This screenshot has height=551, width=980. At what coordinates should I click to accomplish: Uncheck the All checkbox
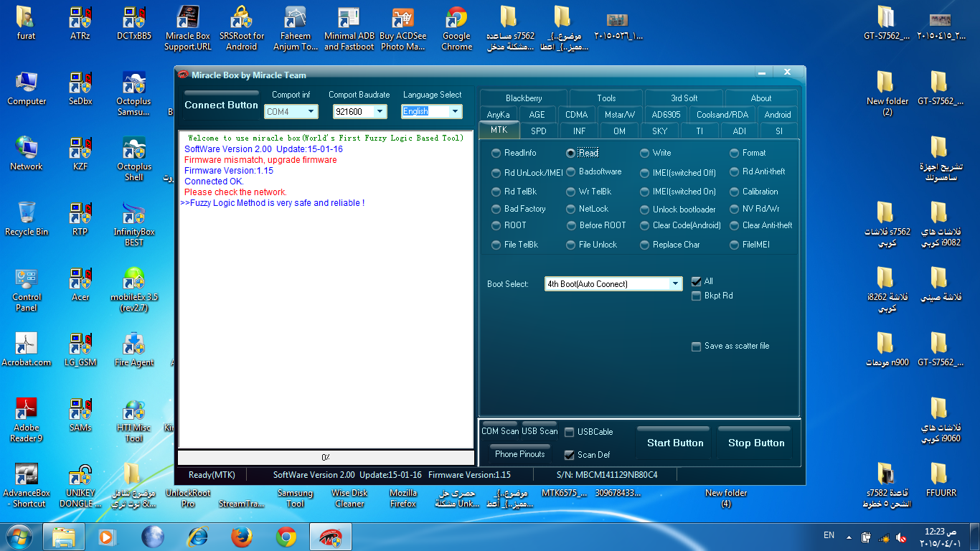tap(696, 281)
